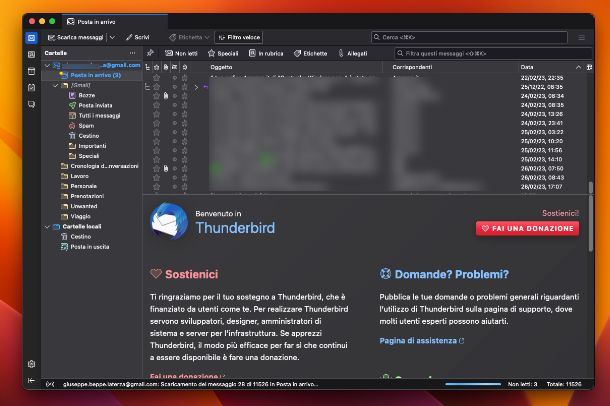Open Posta in arrivo (3) folder
Viewport: 610px width, 406px height.
(92, 75)
